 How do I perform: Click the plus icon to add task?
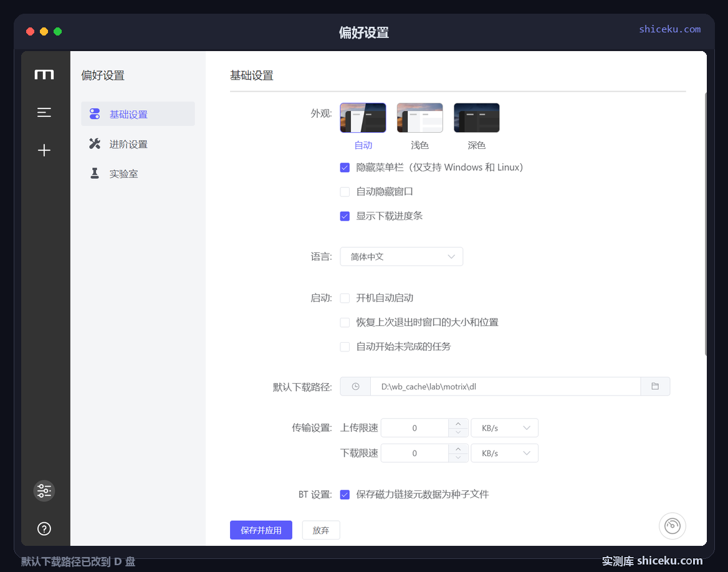coord(44,150)
